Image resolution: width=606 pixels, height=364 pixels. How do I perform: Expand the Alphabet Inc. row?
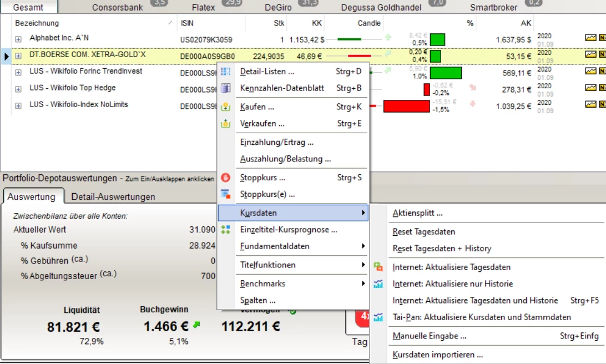point(18,39)
